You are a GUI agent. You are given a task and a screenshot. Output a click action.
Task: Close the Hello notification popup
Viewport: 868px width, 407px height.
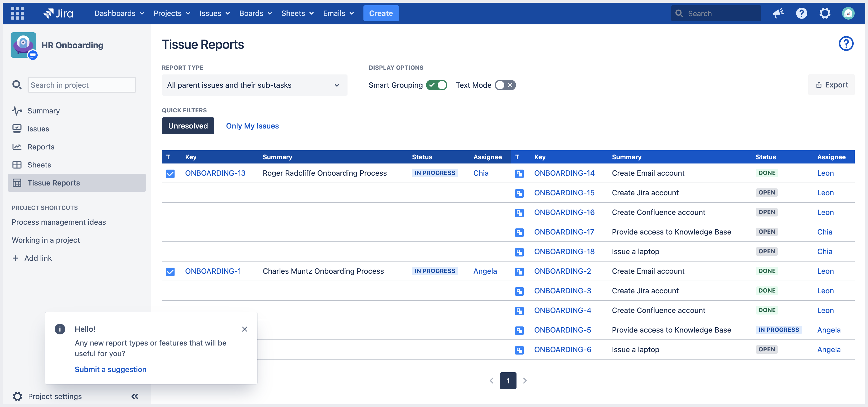click(245, 329)
